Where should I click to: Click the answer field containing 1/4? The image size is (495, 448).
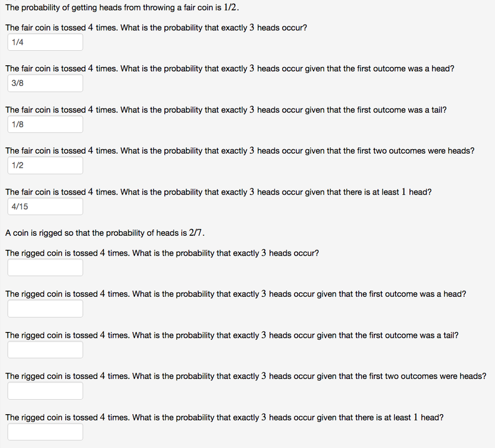(x=45, y=42)
